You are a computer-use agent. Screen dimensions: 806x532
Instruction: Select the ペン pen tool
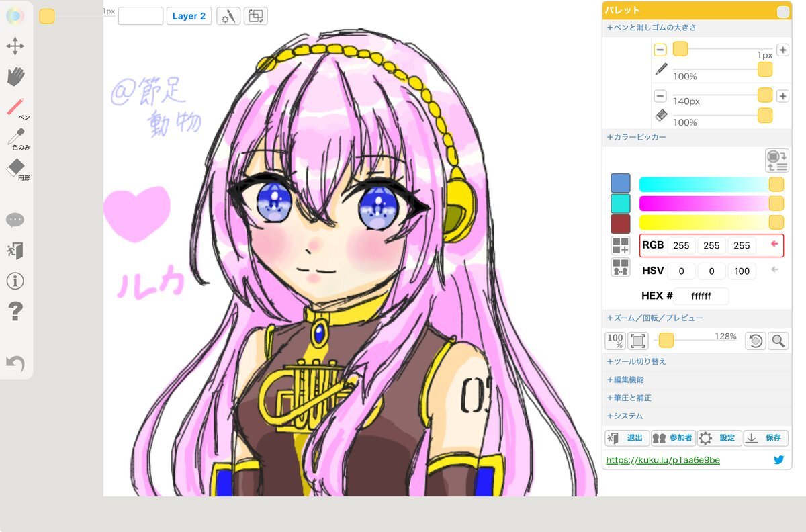tap(16, 108)
